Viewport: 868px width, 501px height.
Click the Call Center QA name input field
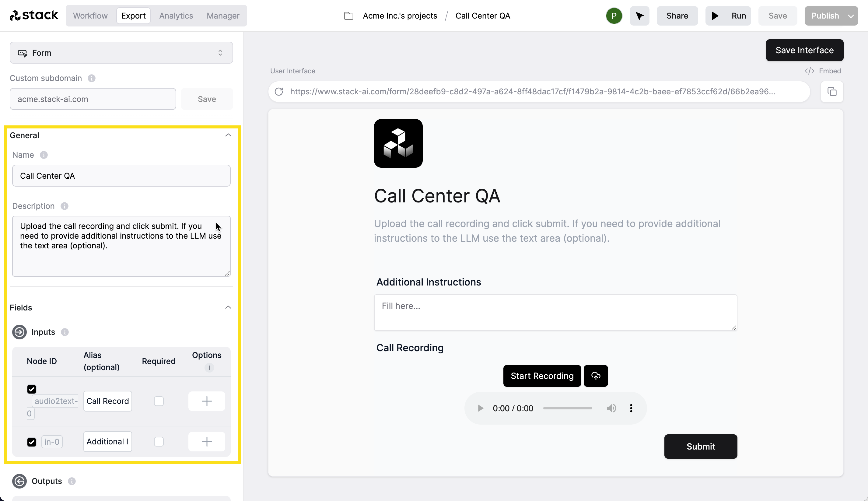click(x=121, y=175)
